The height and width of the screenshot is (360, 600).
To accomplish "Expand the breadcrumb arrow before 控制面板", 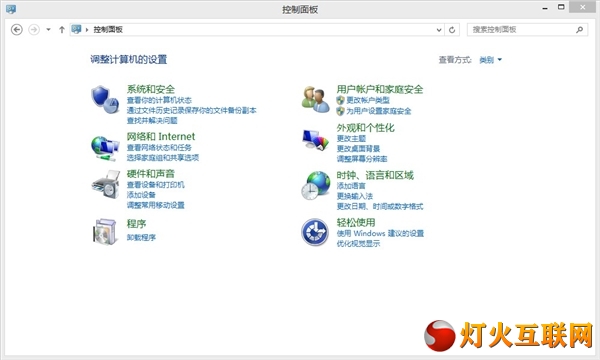I will click(87, 29).
